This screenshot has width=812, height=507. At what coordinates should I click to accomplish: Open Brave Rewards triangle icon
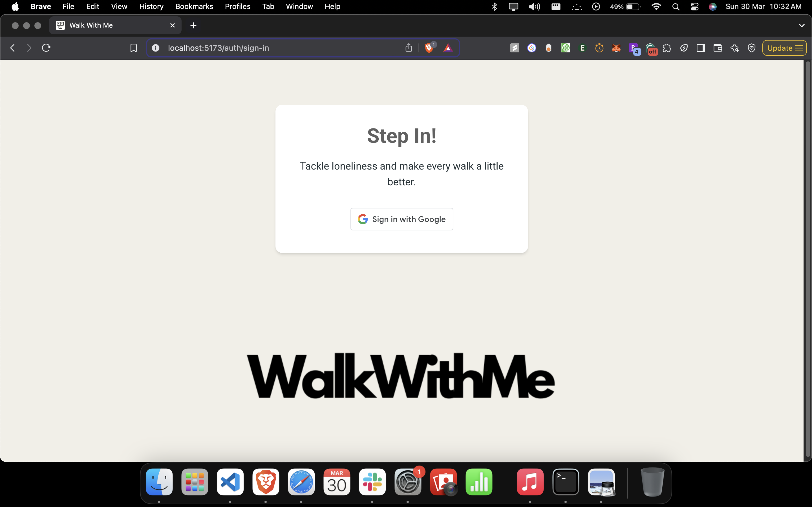click(448, 48)
